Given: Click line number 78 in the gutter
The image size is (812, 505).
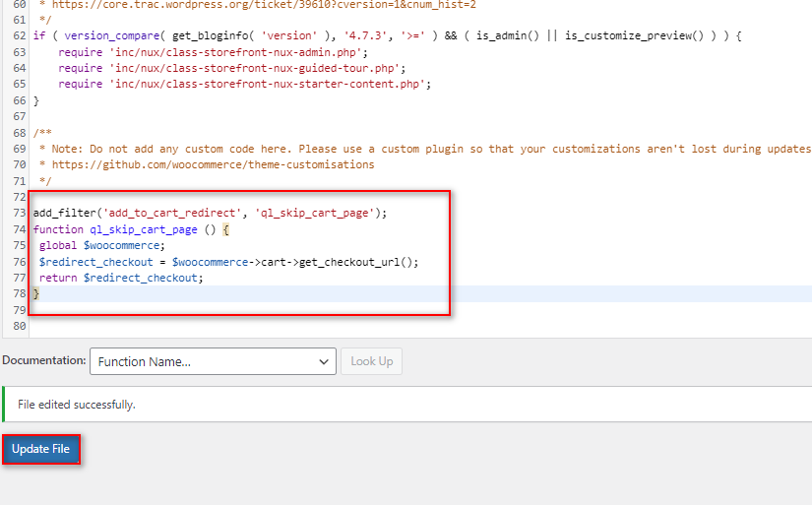Looking at the screenshot, I should point(19,293).
